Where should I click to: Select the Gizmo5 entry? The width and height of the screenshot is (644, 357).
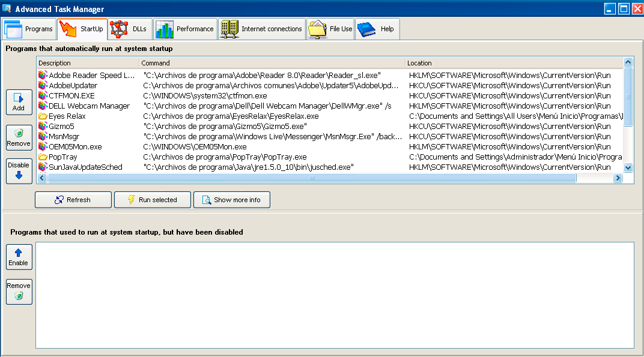pos(61,127)
